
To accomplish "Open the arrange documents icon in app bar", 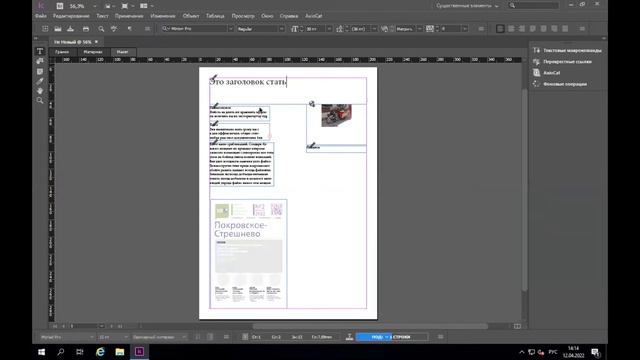I will (x=144, y=6).
